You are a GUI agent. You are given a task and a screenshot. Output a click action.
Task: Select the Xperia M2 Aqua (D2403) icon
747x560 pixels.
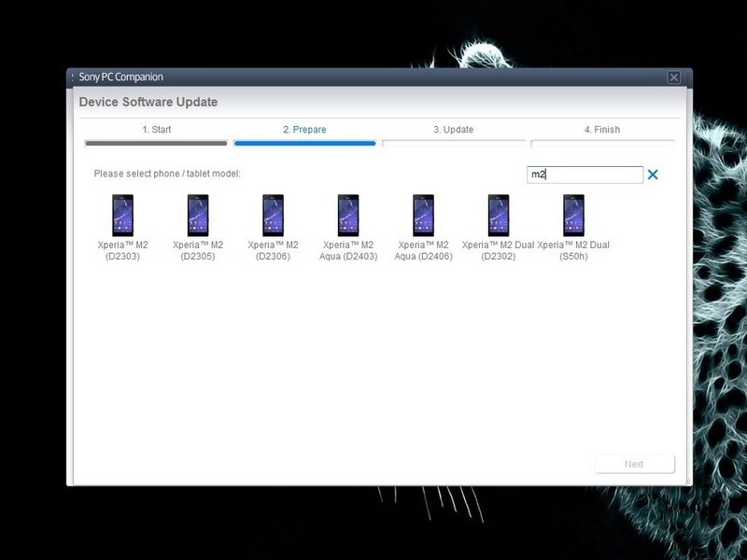coord(348,216)
